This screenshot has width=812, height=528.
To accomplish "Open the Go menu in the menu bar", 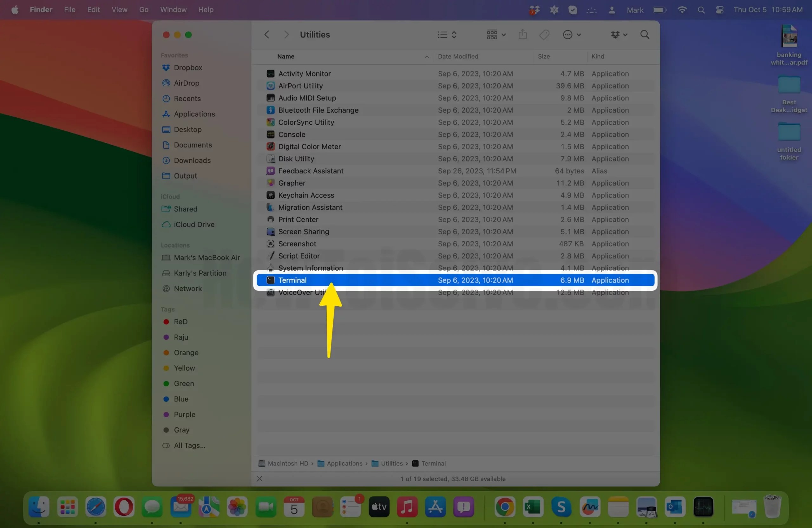I will coord(144,10).
